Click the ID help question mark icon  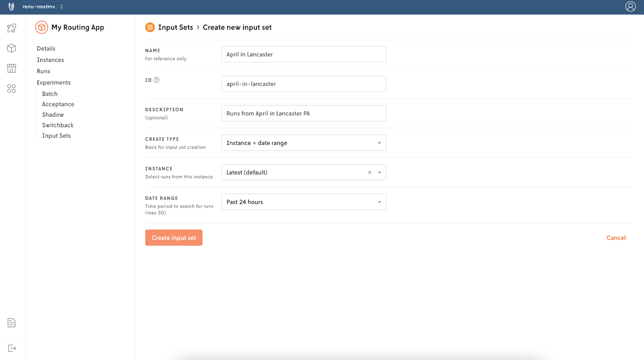coord(157,80)
